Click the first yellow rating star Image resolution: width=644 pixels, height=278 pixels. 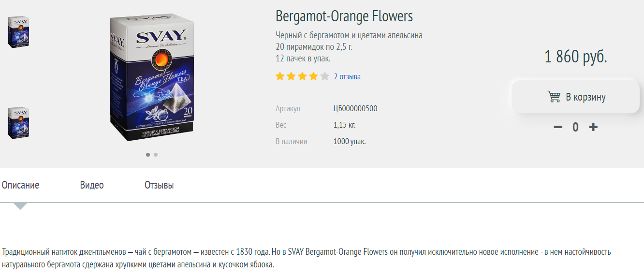[x=279, y=76]
